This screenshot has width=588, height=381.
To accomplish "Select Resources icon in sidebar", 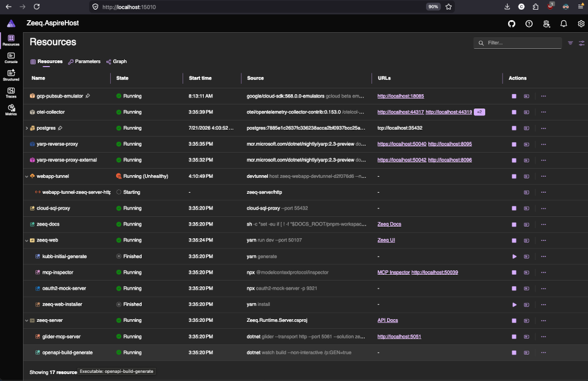I will pyautogui.click(x=11, y=41).
